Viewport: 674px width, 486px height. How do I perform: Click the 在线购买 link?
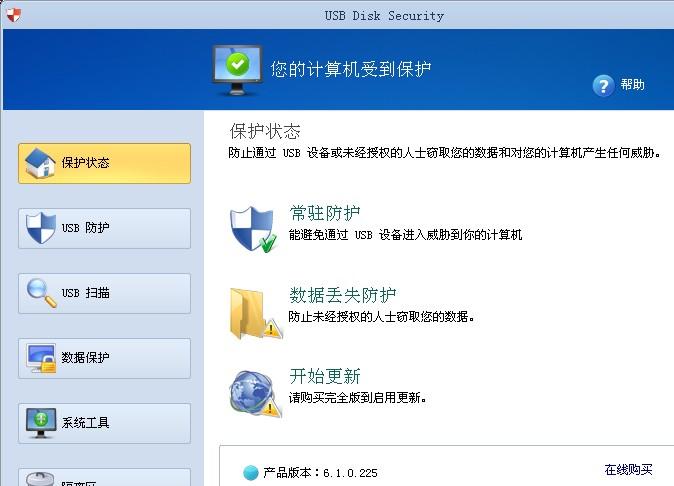pos(628,470)
